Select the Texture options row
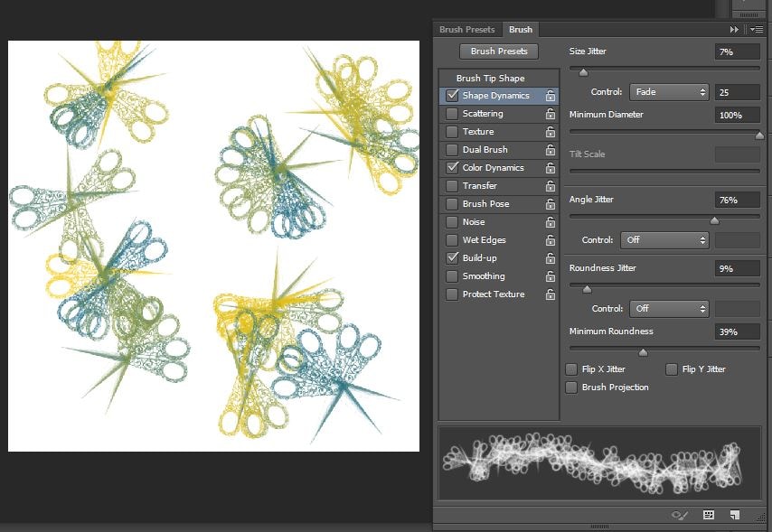Image resolution: width=772 pixels, height=532 pixels. pyautogui.click(x=499, y=132)
